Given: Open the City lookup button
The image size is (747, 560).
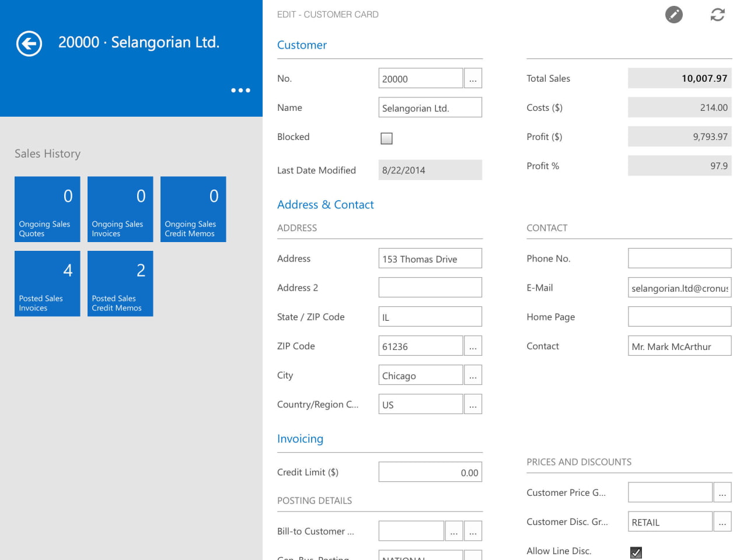Looking at the screenshot, I should point(473,375).
